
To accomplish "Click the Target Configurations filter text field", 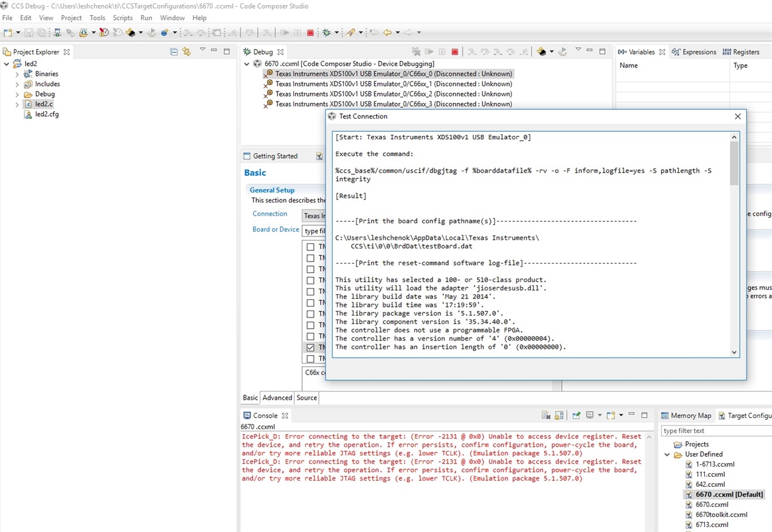I will (x=716, y=431).
